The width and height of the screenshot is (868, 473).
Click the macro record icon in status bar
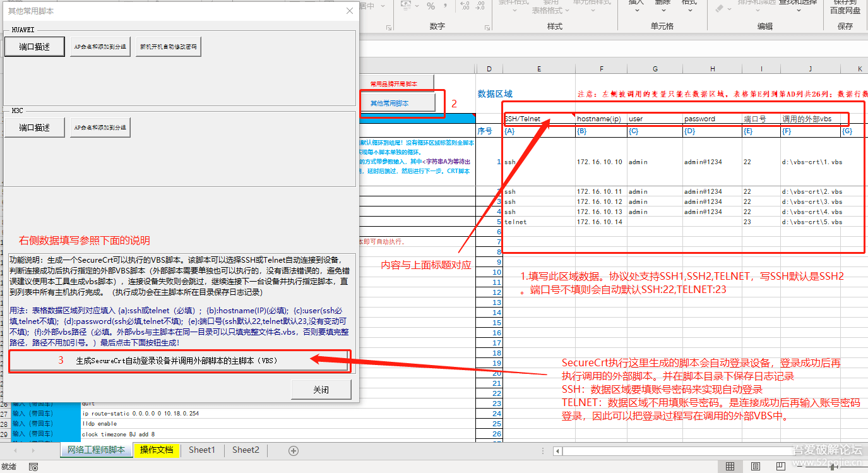click(x=34, y=467)
